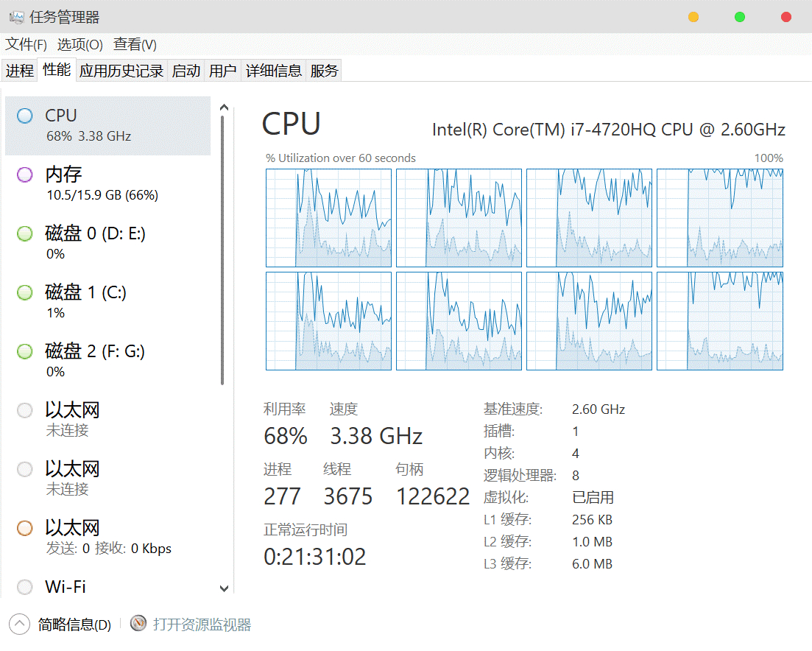This screenshot has height=651, width=812.
Task: Open the 文件(F) menu
Action: pos(27,45)
